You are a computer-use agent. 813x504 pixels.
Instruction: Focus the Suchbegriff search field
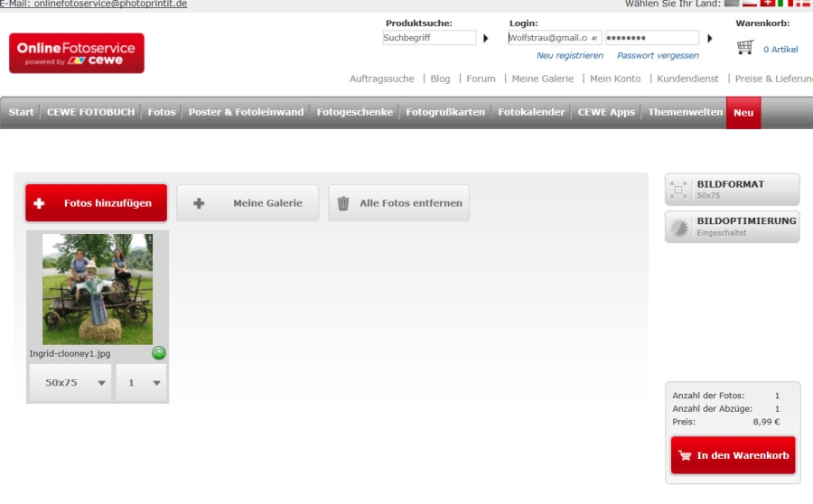pyautogui.click(x=429, y=38)
